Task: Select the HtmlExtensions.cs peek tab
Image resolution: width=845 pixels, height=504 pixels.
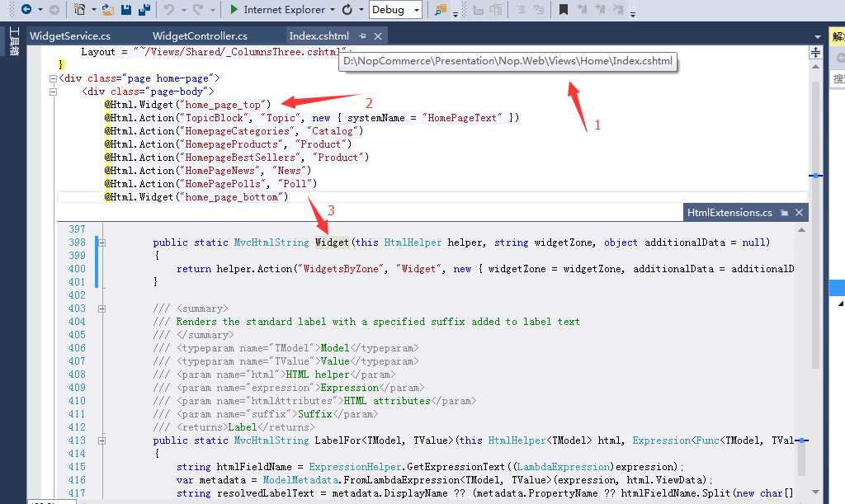Action: [x=729, y=213]
